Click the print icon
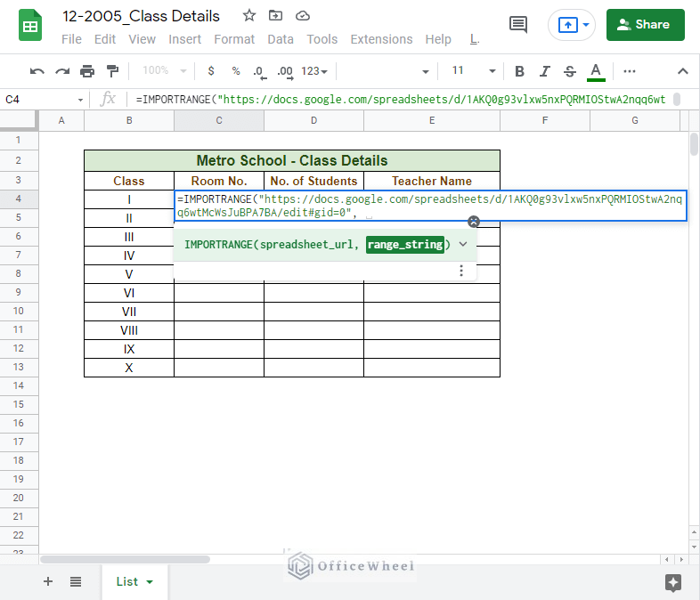The image size is (700, 600). pos(87,71)
